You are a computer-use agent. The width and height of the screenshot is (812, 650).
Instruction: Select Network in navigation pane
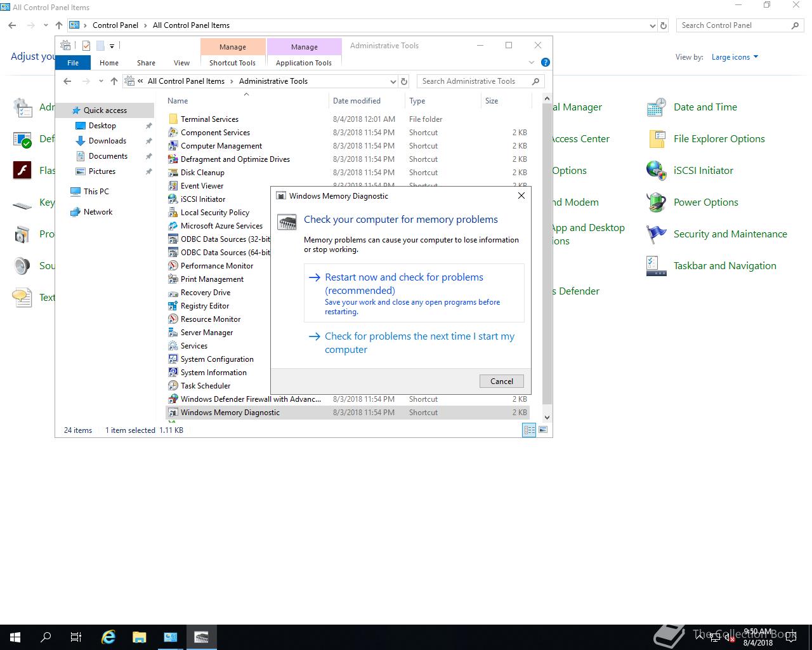(x=98, y=212)
